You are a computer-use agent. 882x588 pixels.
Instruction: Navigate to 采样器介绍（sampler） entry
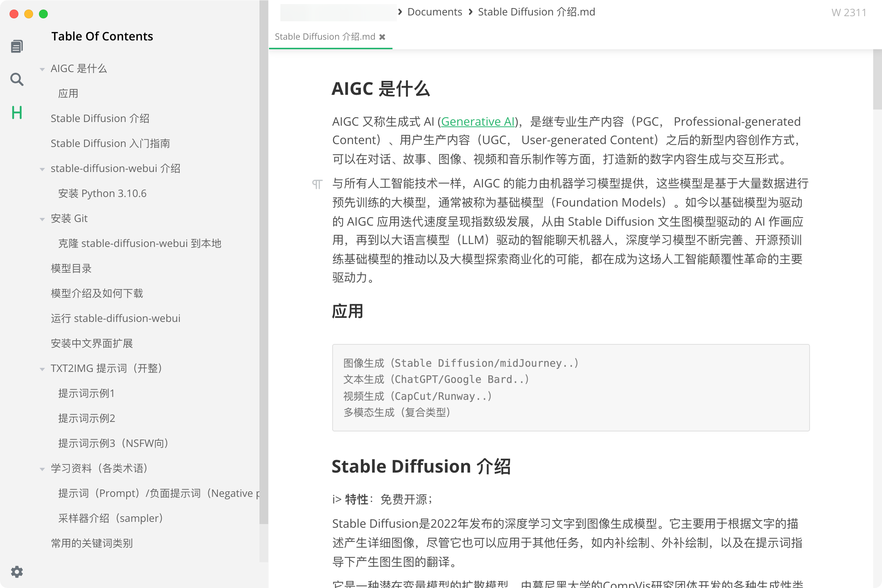tap(111, 518)
